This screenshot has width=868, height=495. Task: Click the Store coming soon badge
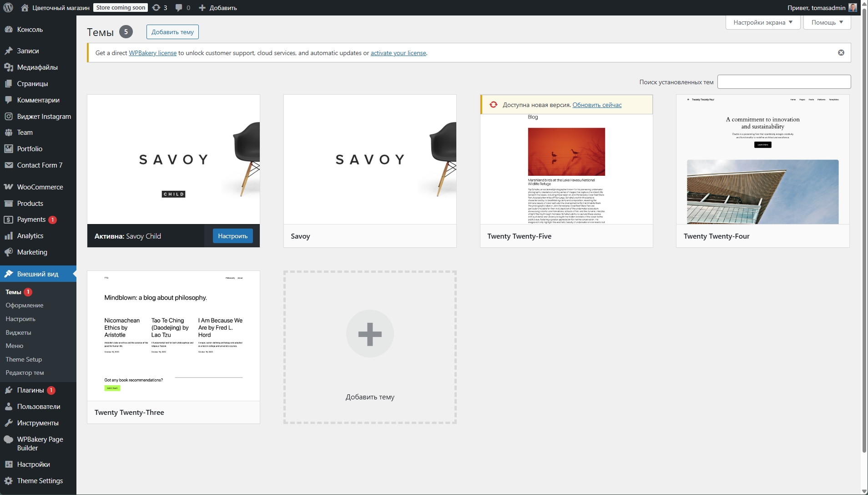pos(121,8)
